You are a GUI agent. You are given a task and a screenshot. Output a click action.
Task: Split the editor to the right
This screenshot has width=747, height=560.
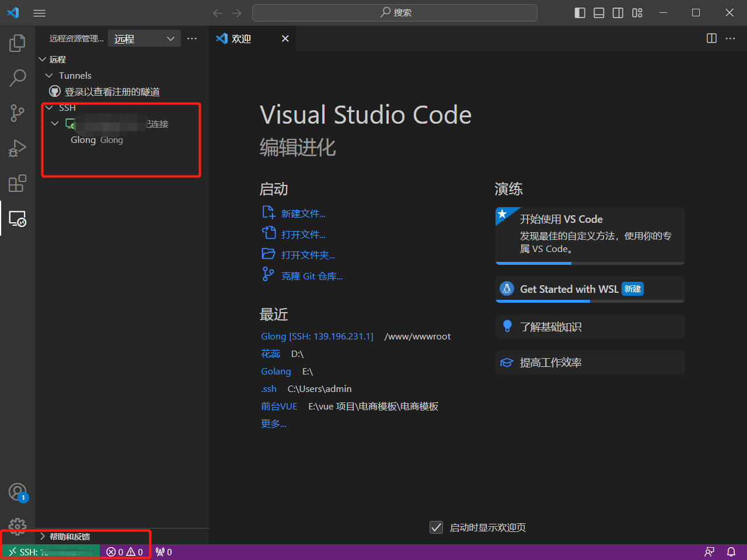(x=711, y=38)
